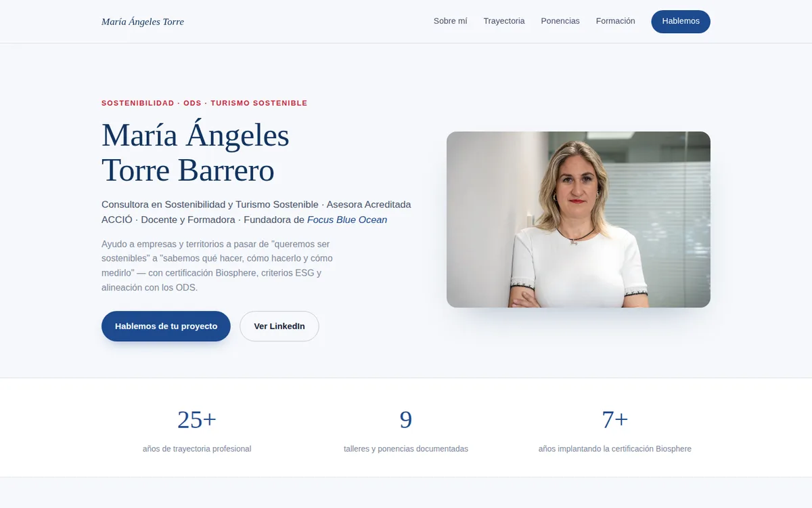
Task: Click the 'Consultora en Sostenibilidad' subtitle line
Action: click(256, 212)
